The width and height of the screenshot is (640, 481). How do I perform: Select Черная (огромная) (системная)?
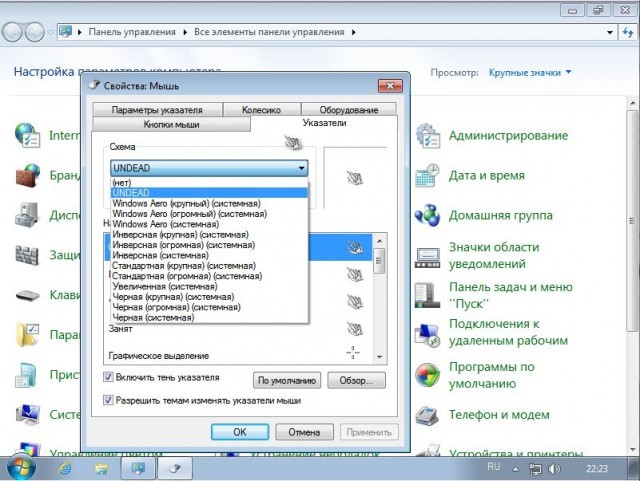click(x=209, y=307)
